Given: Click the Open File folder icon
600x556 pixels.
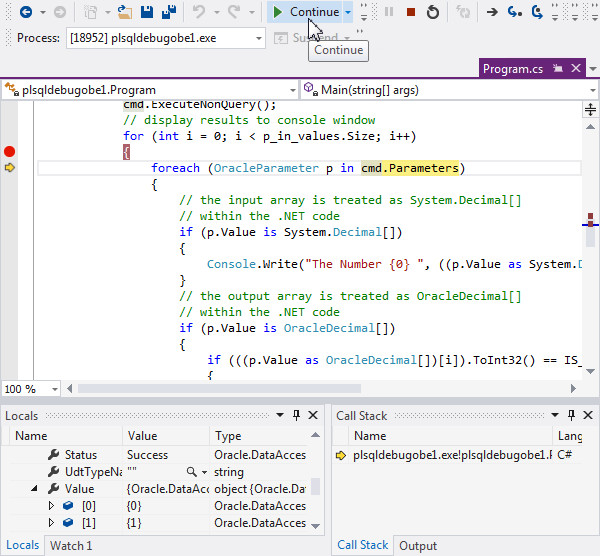Looking at the screenshot, I should click(x=125, y=12).
